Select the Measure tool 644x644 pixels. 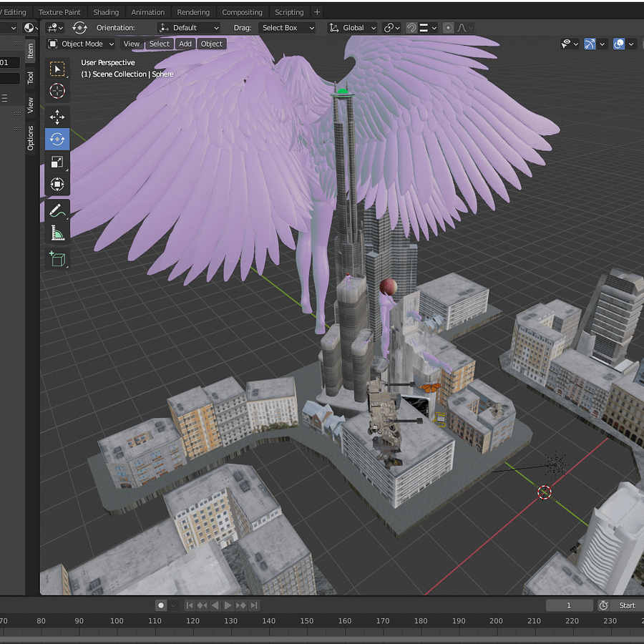coord(57,233)
